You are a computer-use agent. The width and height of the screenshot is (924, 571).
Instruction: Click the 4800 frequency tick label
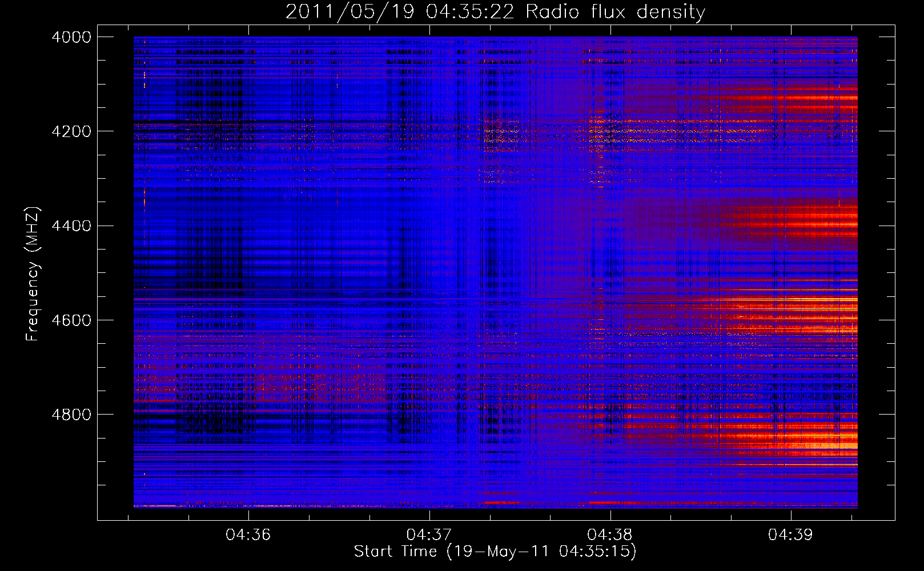point(71,414)
